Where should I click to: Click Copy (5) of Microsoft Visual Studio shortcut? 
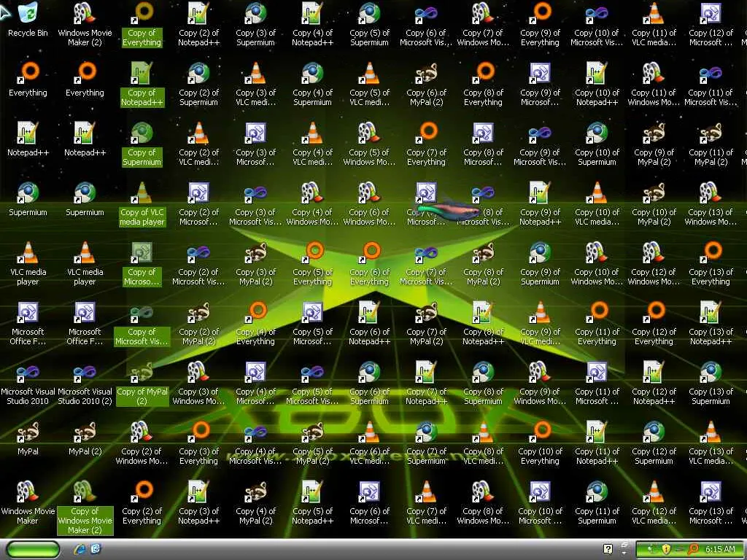coord(312,384)
